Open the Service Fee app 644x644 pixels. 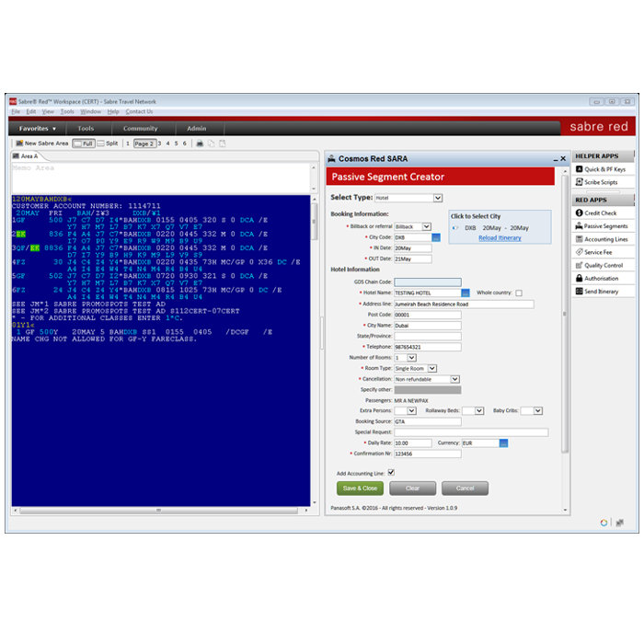(598, 252)
